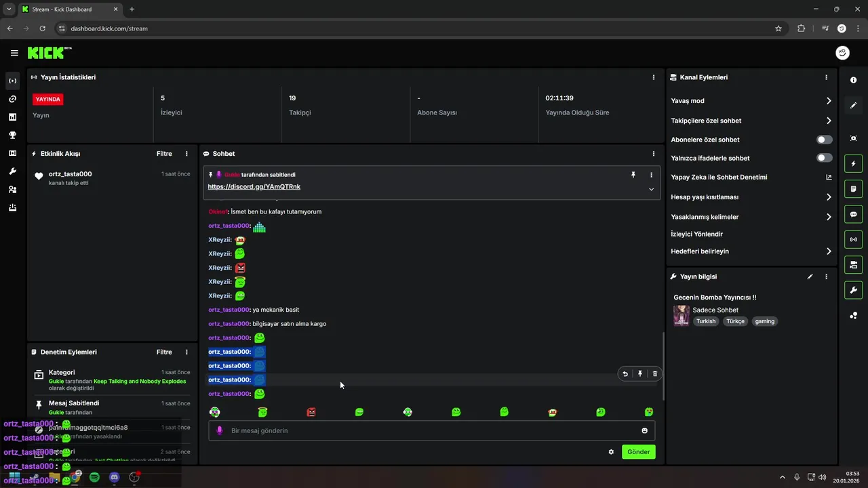
Task: Open the analytics chart icon in sidebar
Action: [x=12, y=117]
